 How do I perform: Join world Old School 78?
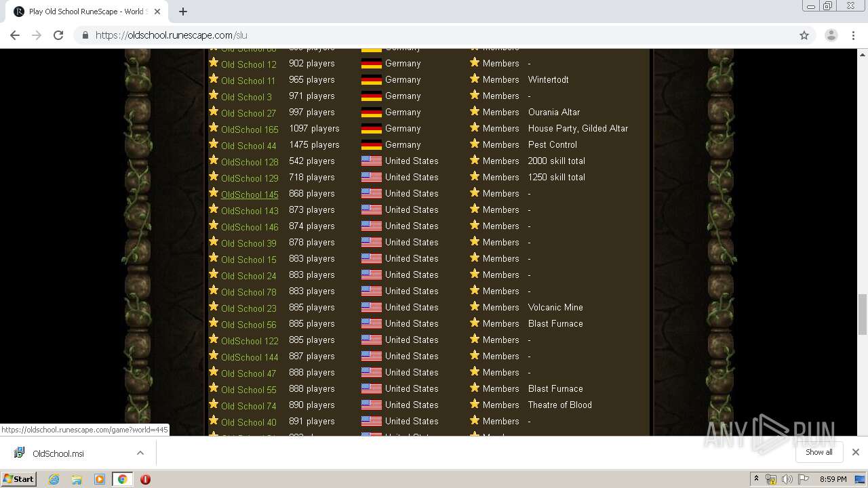pos(249,292)
